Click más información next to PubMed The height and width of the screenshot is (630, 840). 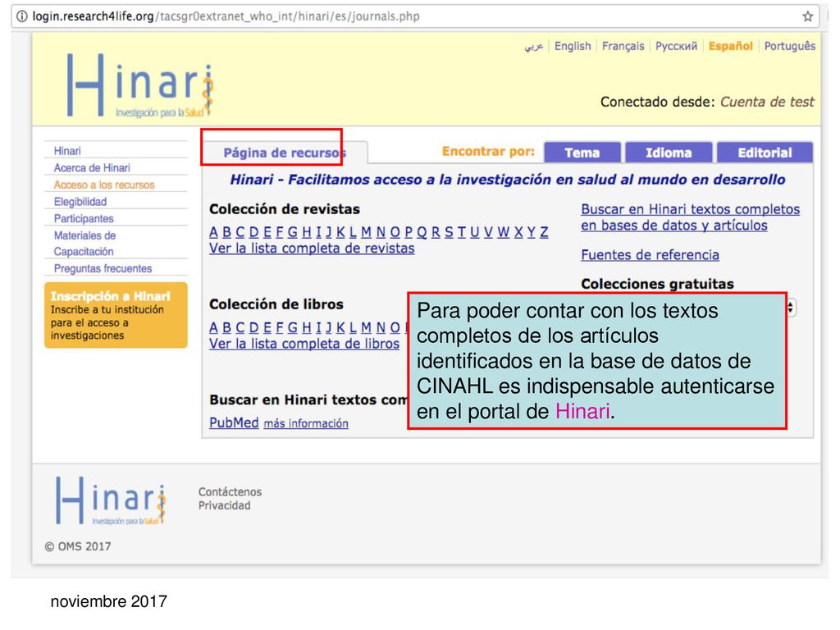click(x=306, y=424)
